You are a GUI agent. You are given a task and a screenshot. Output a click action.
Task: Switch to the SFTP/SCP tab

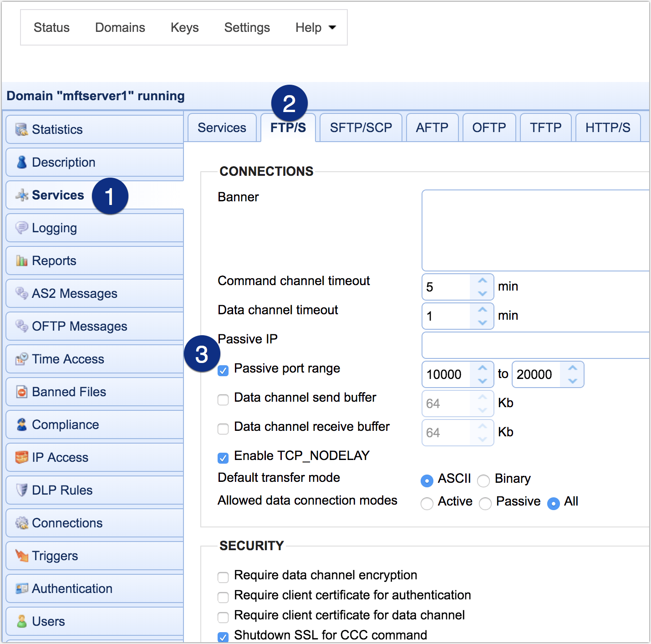point(361,128)
